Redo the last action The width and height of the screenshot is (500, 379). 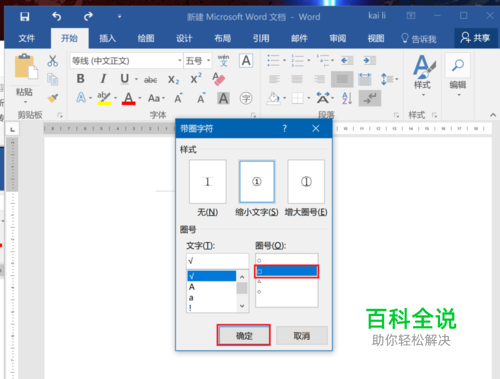88,16
